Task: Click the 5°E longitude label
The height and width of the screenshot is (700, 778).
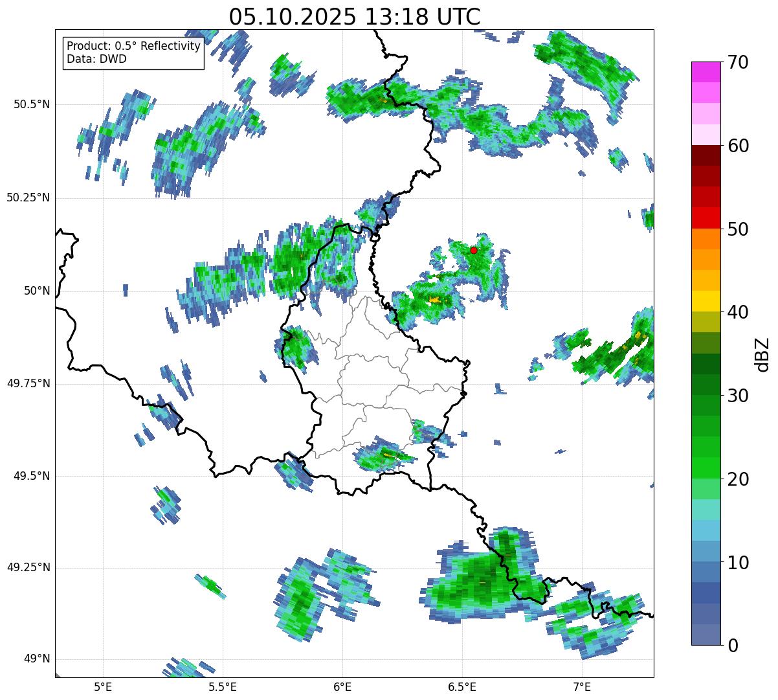Action: [103, 686]
